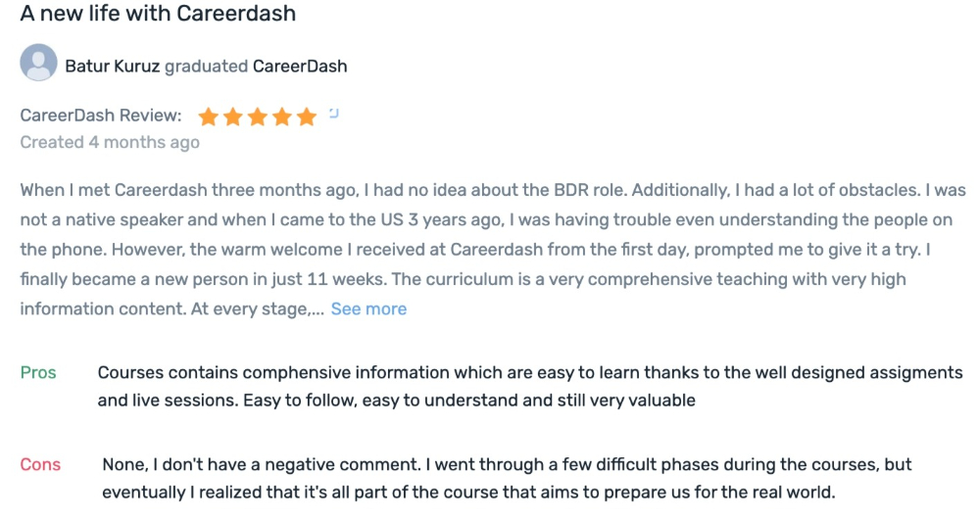Viewport: 980px width, 518px height.
Task: Open the CareerDash link beside graduated
Action: pos(299,67)
